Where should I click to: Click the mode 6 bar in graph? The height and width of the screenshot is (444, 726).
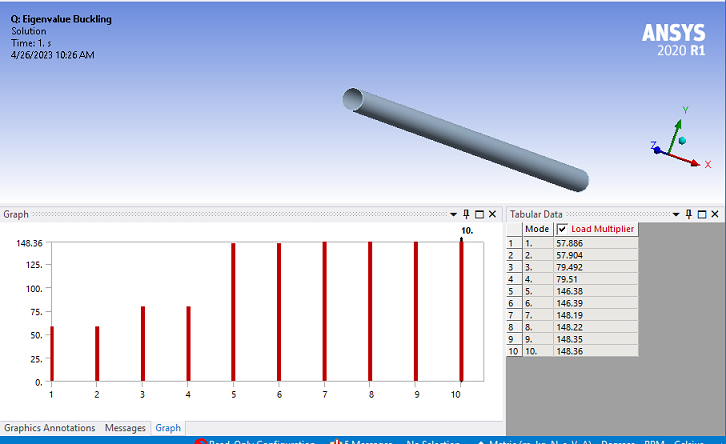coord(279,312)
